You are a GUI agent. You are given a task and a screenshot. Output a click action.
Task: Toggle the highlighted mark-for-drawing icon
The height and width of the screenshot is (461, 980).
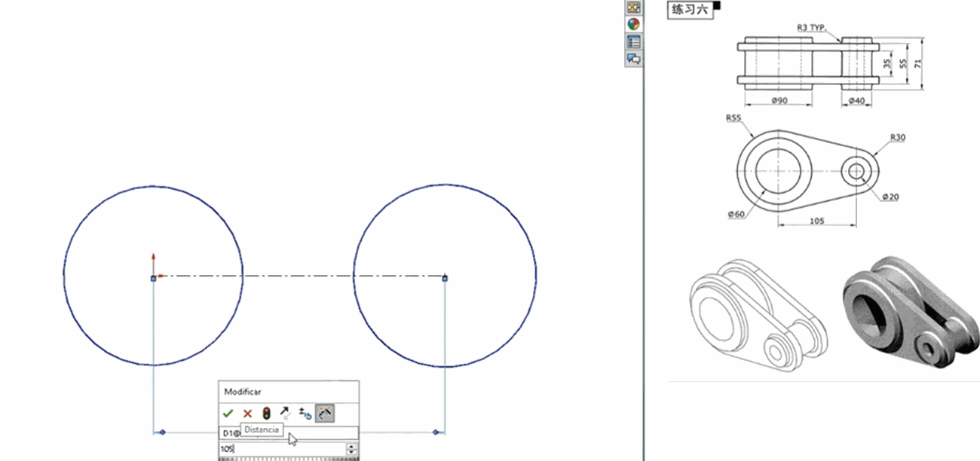[x=325, y=413]
